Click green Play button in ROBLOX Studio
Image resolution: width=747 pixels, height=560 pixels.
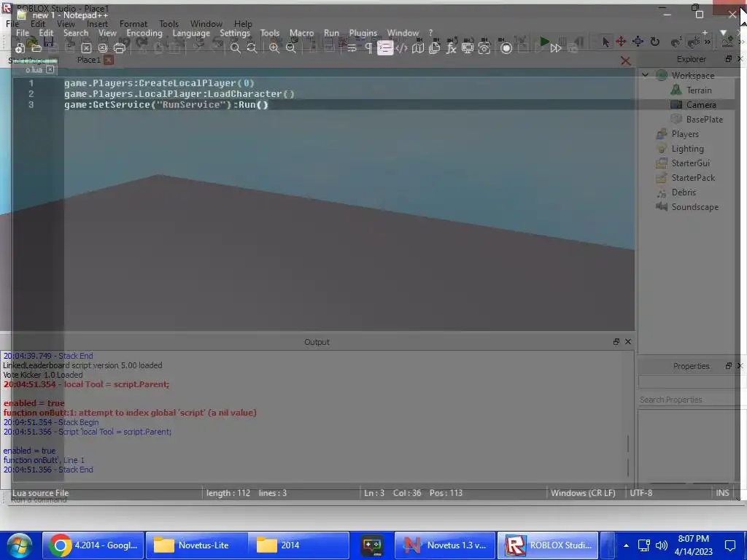click(544, 42)
